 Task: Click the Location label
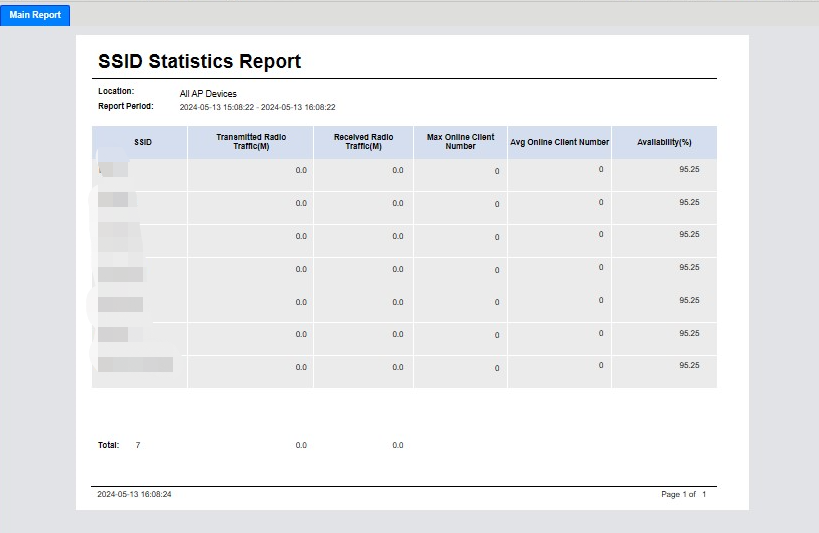click(116, 92)
